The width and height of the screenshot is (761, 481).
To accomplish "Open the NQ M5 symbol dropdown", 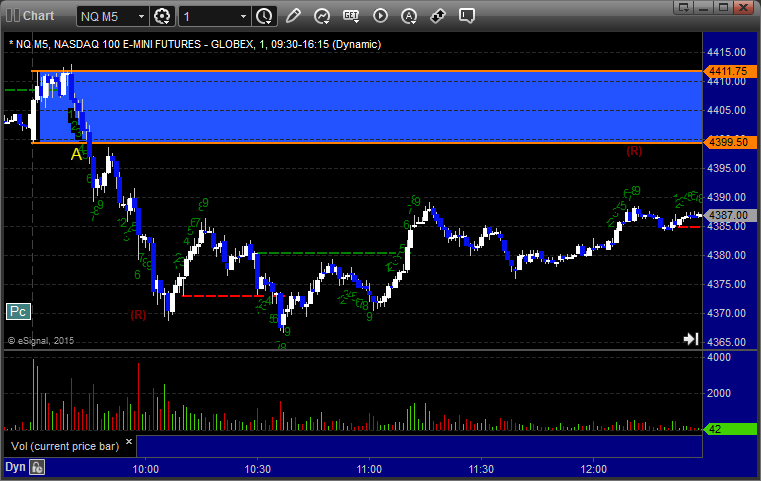I will coord(141,17).
